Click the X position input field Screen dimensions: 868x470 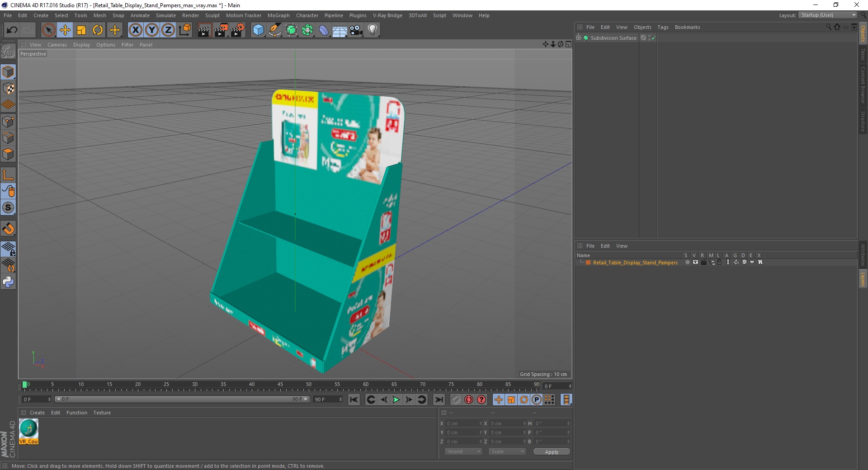click(463, 423)
